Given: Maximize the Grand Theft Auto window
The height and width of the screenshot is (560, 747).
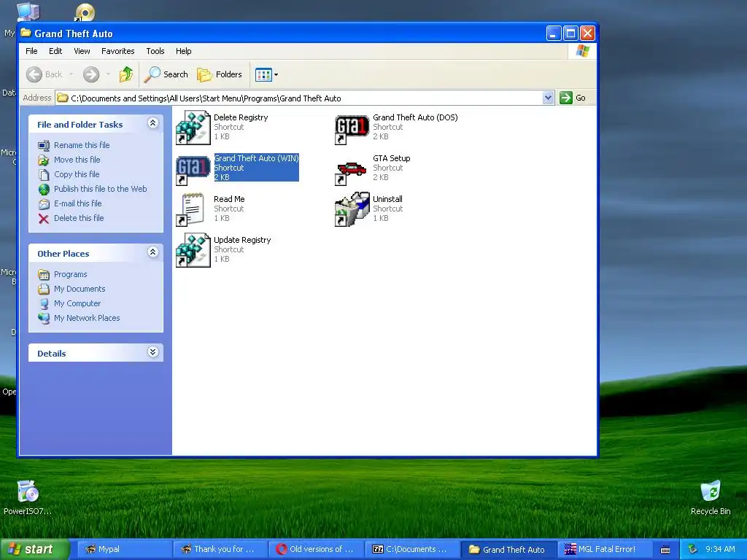Looking at the screenshot, I should click(x=570, y=34).
